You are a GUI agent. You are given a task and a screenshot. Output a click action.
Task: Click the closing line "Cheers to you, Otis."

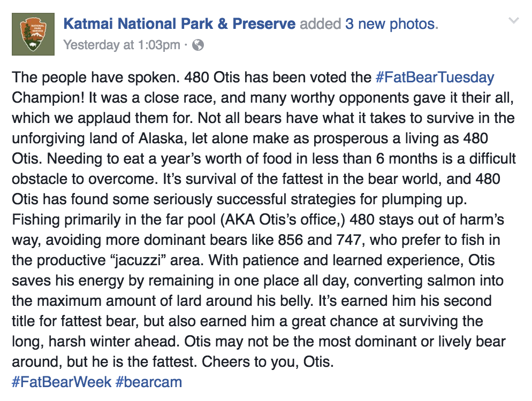coord(268,362)
